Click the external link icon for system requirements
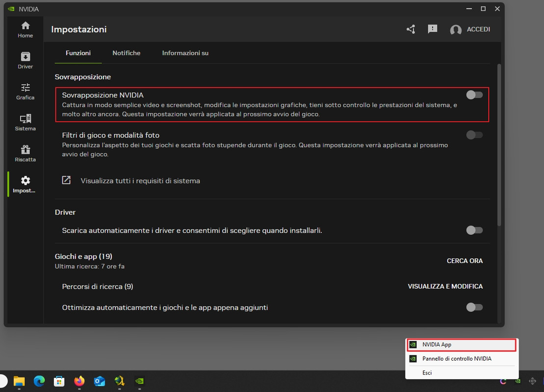This screenshot has width=544, height=392. [66, 180]
